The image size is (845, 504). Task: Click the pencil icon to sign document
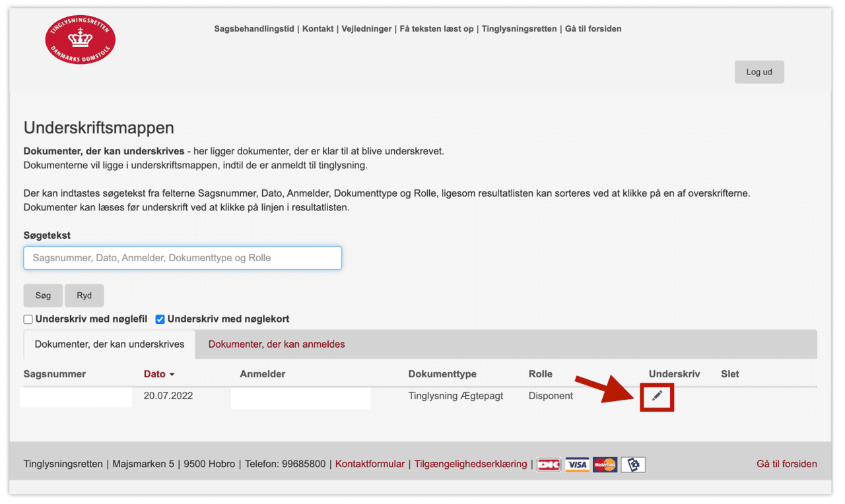657,396
